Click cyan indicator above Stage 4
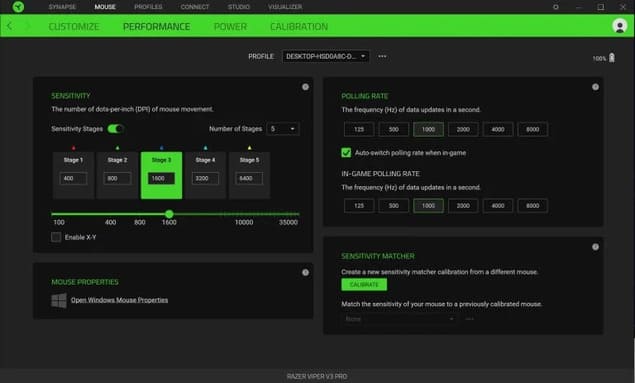 coord(205,148)
